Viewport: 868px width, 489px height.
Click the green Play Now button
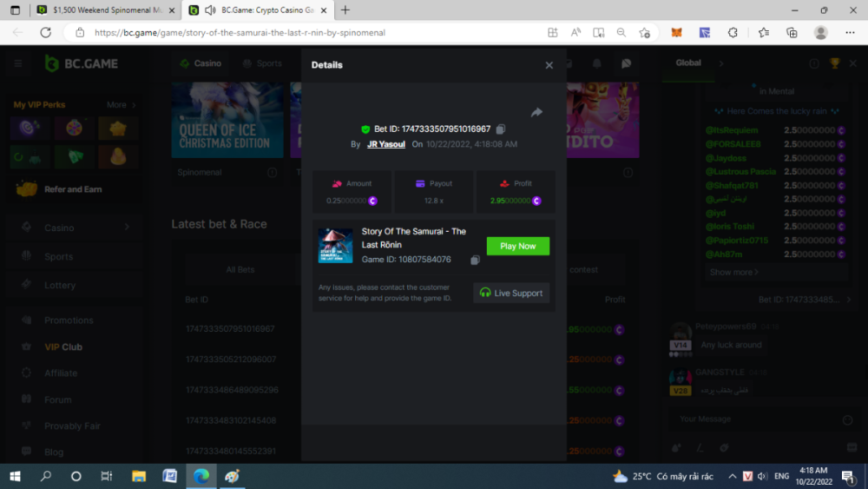517,247
